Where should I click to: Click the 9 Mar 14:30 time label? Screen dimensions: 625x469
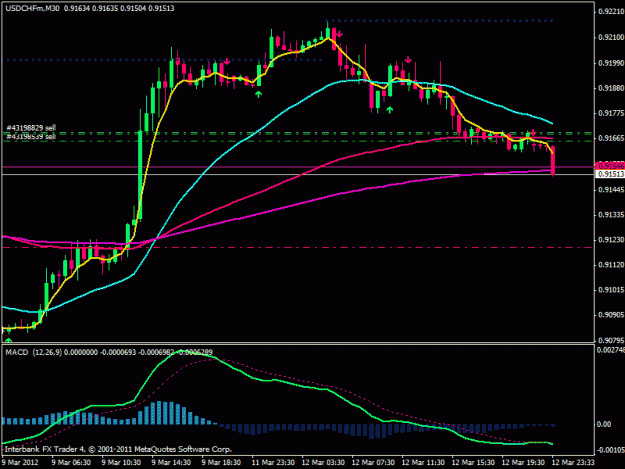pos(171,462)
